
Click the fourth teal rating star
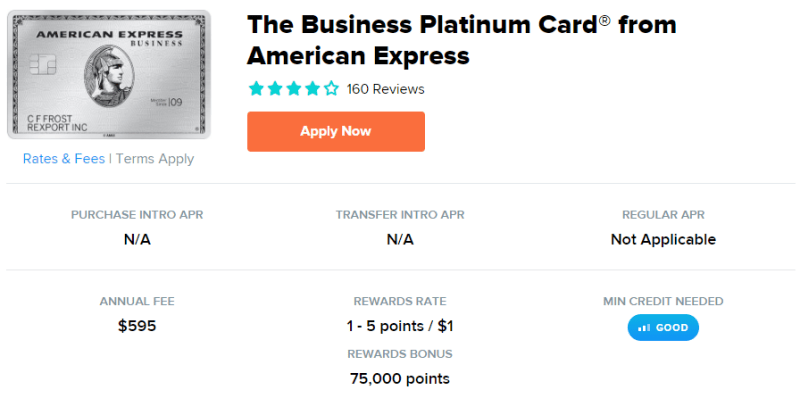(313, 89)
